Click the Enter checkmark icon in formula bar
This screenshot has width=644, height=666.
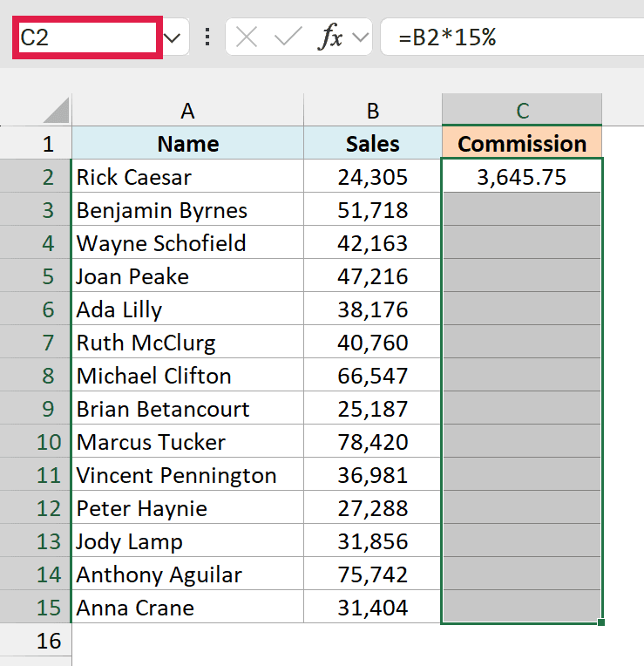pyautogui.click(x=288, y=37)
